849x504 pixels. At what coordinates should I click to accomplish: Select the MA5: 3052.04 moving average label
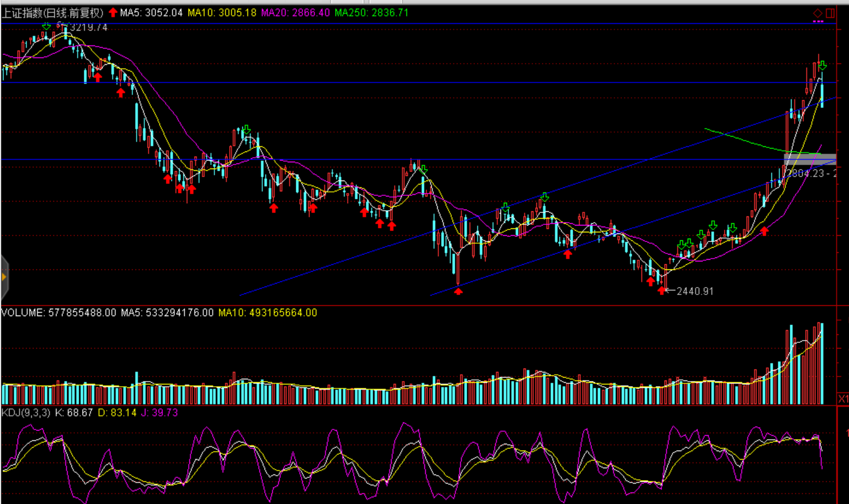[x=151, y=13]
